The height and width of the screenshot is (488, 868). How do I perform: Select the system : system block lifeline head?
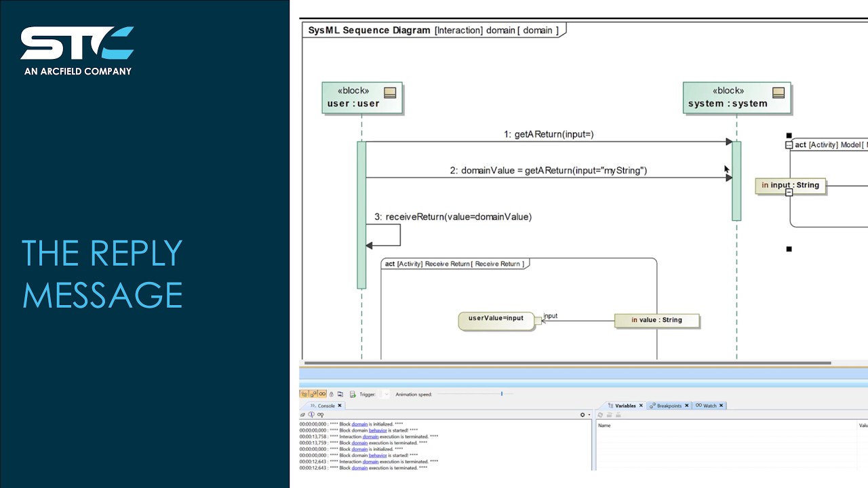(736, 98)
